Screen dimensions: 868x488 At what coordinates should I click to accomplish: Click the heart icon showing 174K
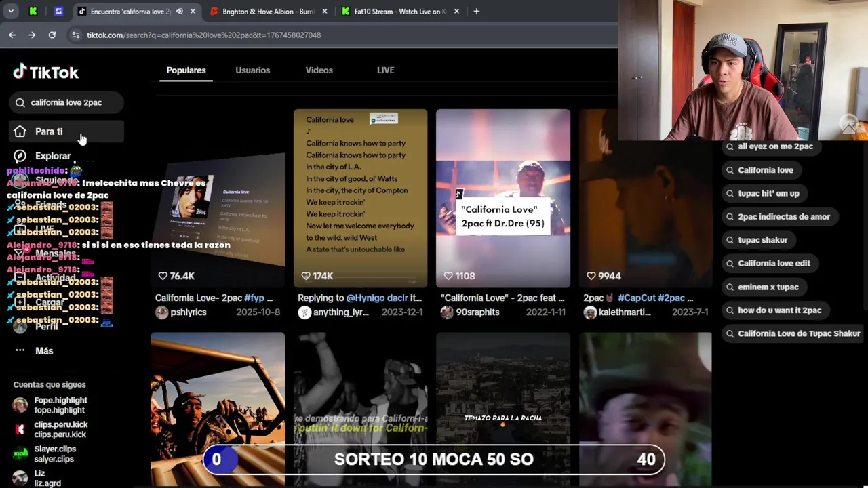point(306,276)
